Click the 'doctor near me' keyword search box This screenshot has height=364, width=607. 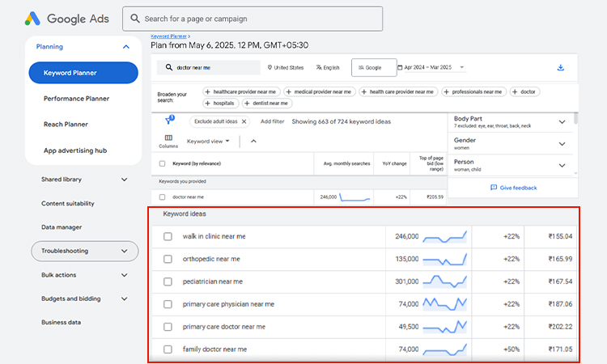208,68
